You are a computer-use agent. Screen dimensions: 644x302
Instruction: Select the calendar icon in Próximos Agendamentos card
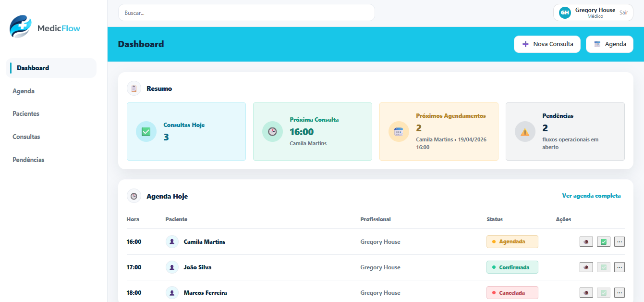click(x=398, y=131)
